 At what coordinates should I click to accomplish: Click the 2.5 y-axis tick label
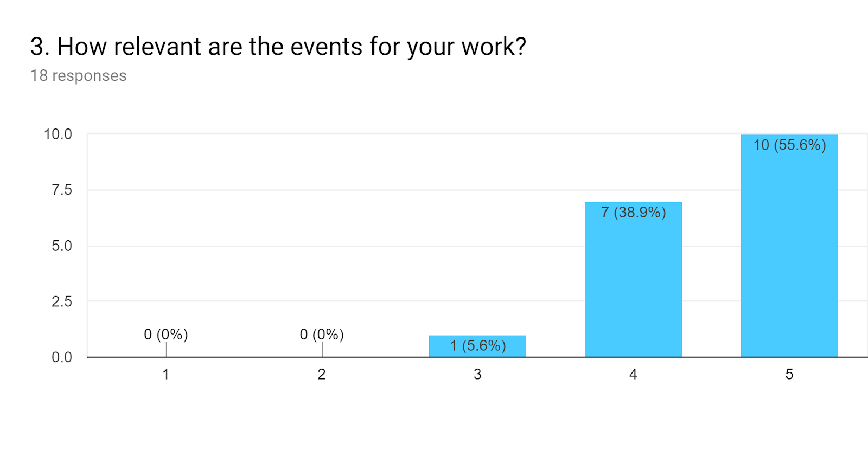[62, 302]
